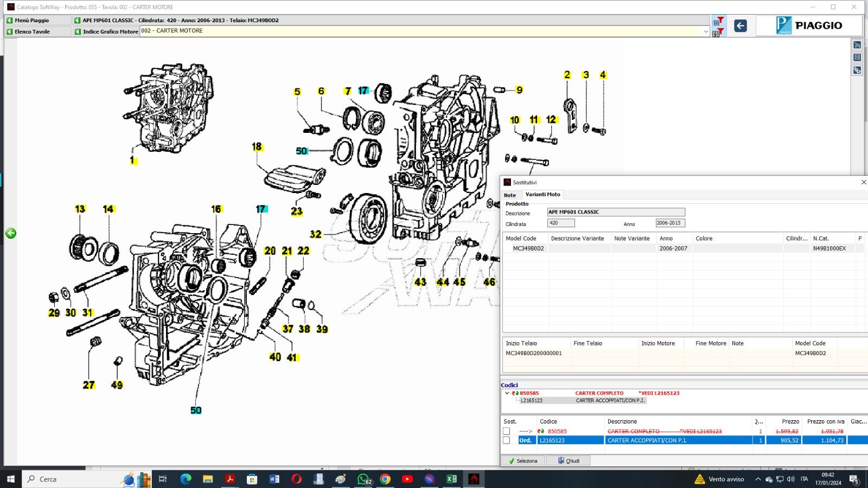Screen dimensions: 868x488
Task: Check the box for code 850585 row
Action: [506, 431]
